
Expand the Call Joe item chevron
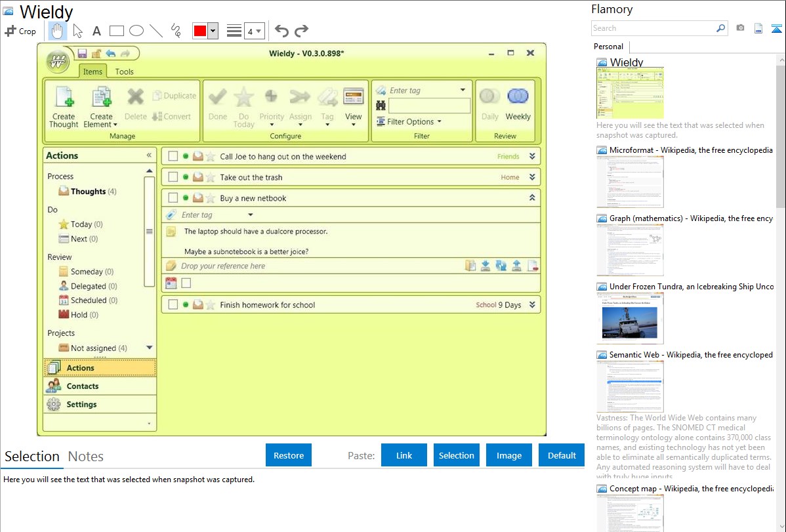pos(532,156)
